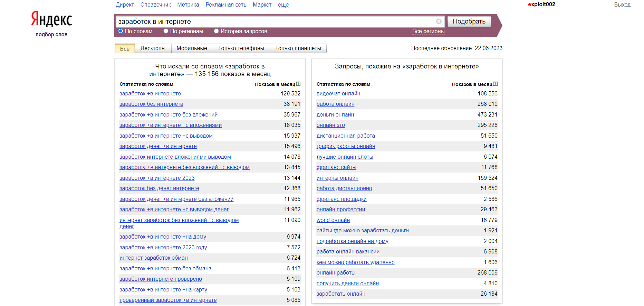Switch to the 'Десктопы' tab
Image resolution: width=644 pixels, height=306 pixels.
(153, 48)
